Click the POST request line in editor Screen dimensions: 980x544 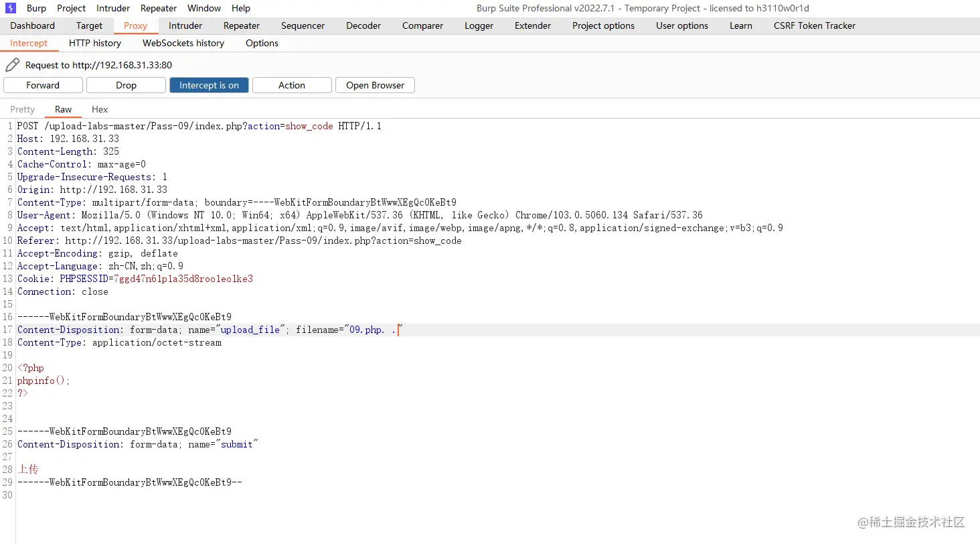pyautogui.click(x=199, y=126)
